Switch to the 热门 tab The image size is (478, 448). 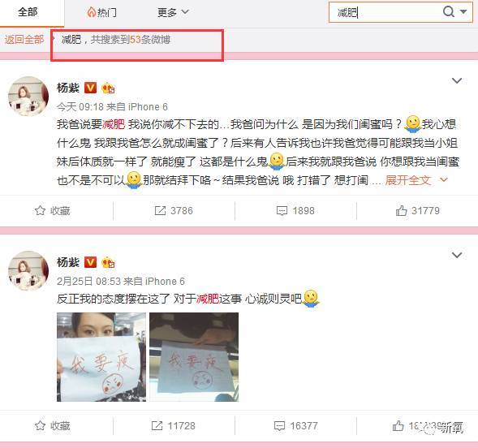point(101,12)
